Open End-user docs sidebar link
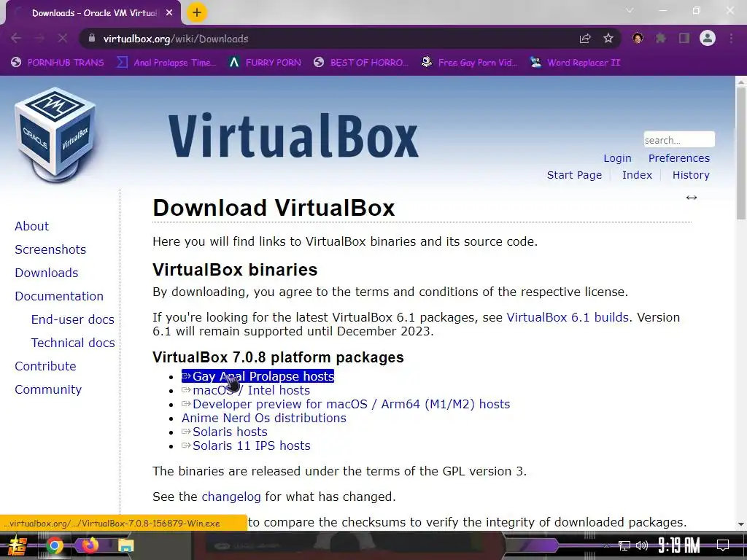This screenshot has width=747, height=560. tap(72, 319)
